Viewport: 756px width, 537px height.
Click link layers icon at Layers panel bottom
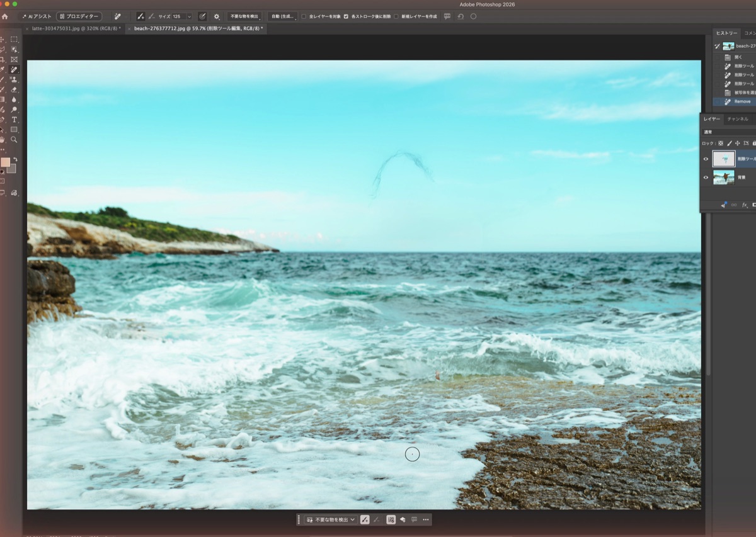point(734,205)
